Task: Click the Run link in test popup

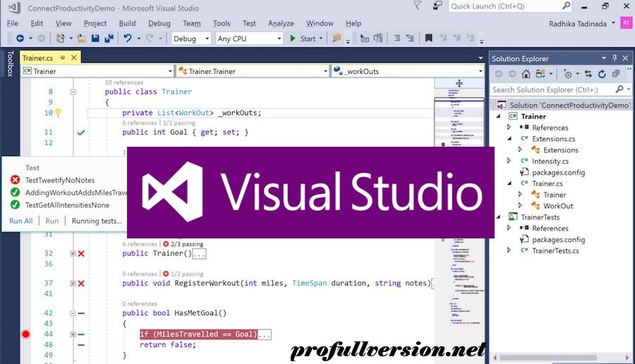Action: pos(52,221)
